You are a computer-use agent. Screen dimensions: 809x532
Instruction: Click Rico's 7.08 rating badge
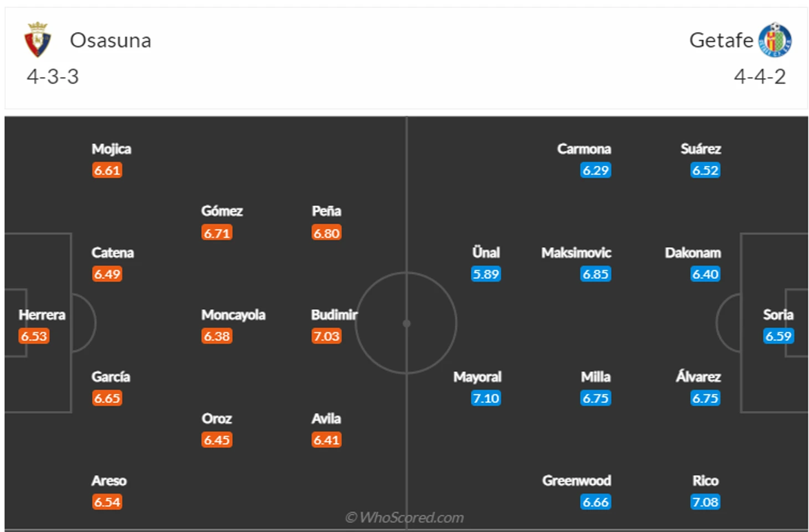point(705,502)
